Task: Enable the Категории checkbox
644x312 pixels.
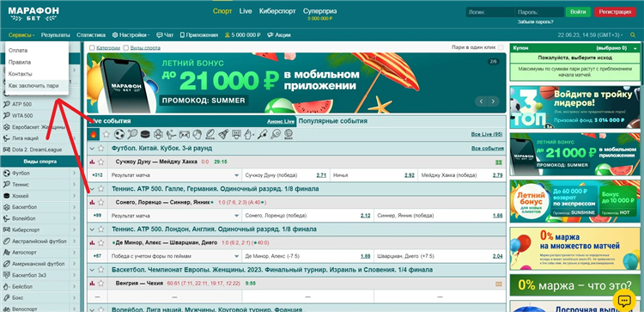Action: [x=92, y=47]
